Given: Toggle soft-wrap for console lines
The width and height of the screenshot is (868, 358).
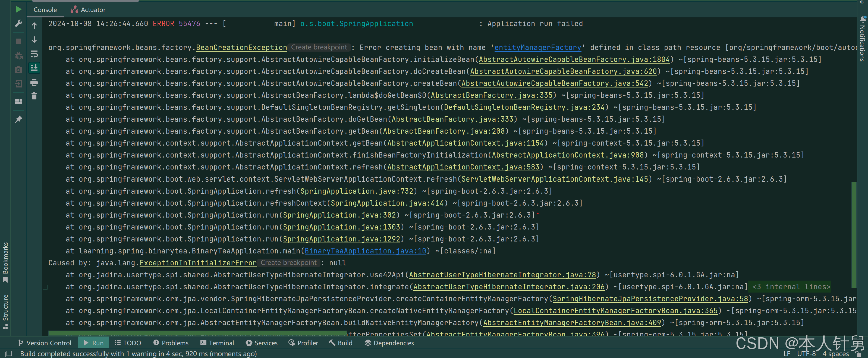Looking at the screenshot, I should (x=34, y=54).
